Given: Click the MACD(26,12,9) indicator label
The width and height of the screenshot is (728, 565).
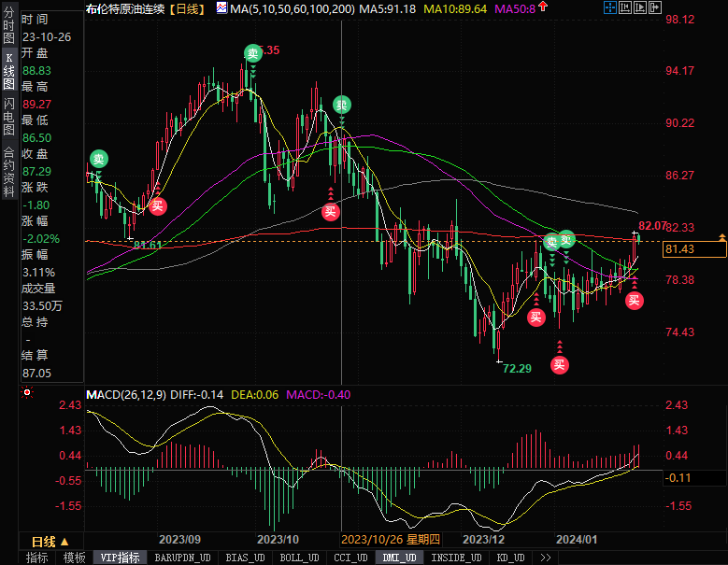Looking at the screenshot, I should point(126,395).
